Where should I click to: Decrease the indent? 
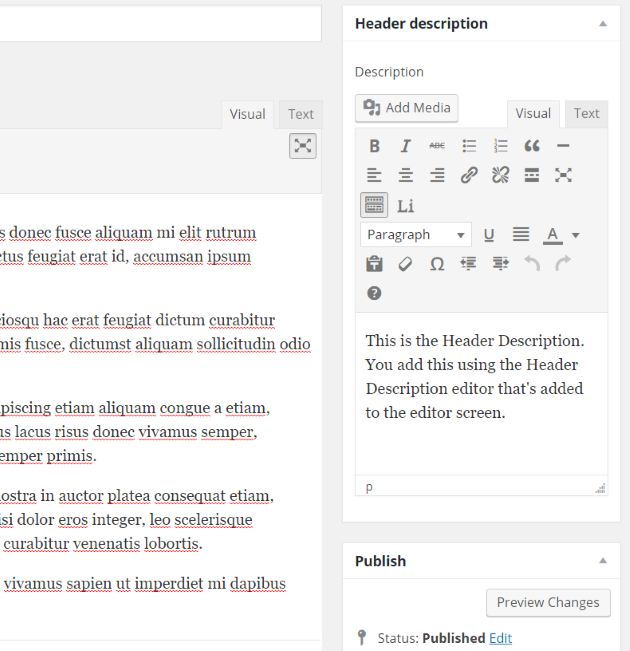(469, 264)
